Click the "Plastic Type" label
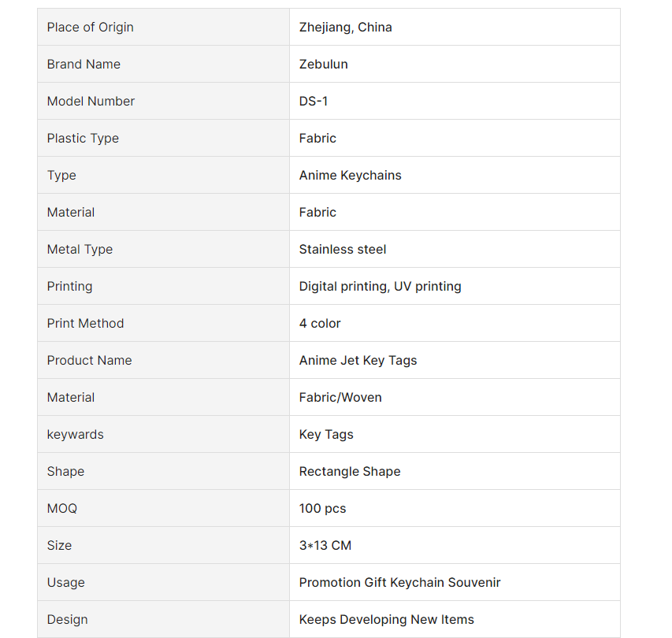 [x=83, y=139]
